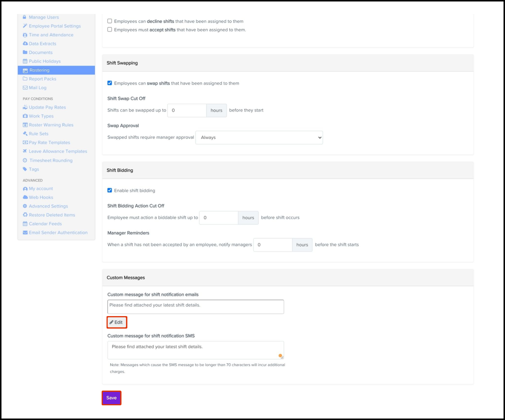Click the Documents folder icon
This screenshot has height=420, width=505.
pyautogui.click(x=25, y=52)
